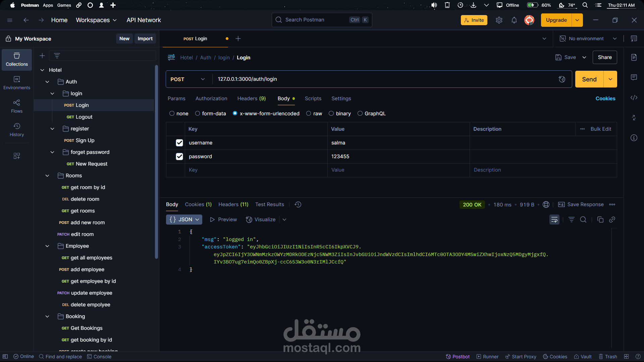Click the Invite button
Screen dimensions: 644x362
pos(474,20)
